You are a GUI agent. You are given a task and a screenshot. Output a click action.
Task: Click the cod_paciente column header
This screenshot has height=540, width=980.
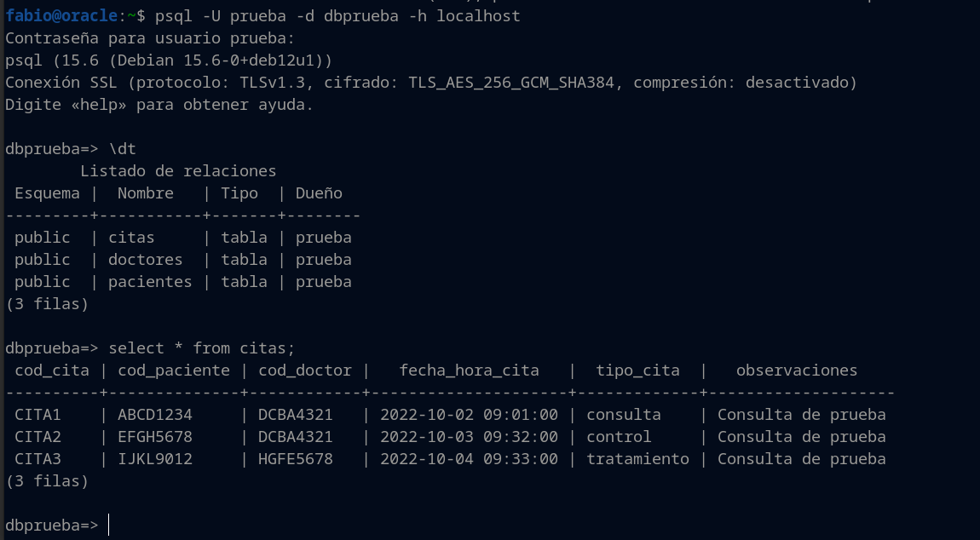point(174,371)
